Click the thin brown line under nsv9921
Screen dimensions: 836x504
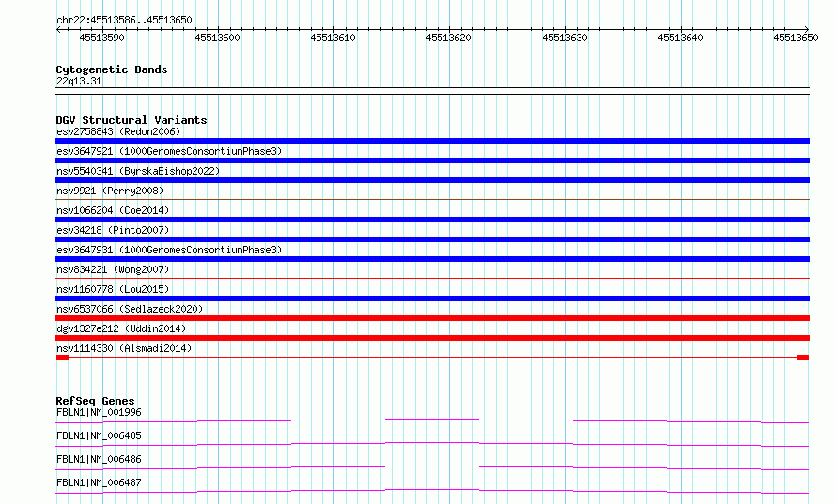point(432,199)
